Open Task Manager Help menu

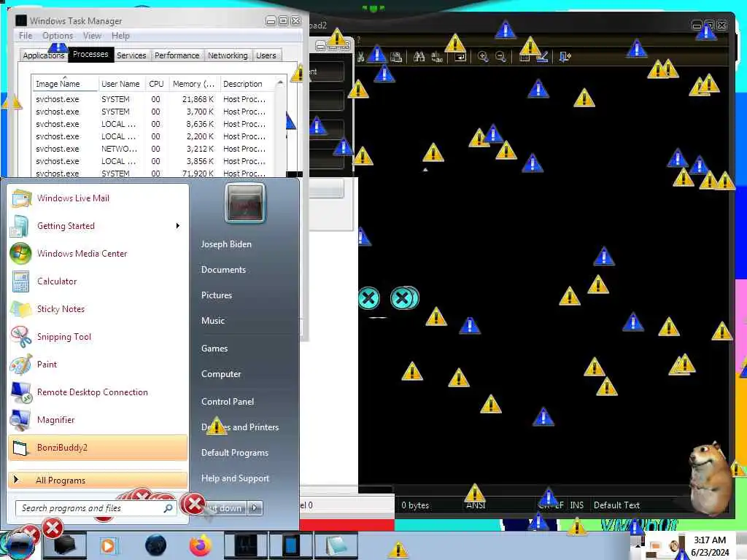click(x=120, y=36)
